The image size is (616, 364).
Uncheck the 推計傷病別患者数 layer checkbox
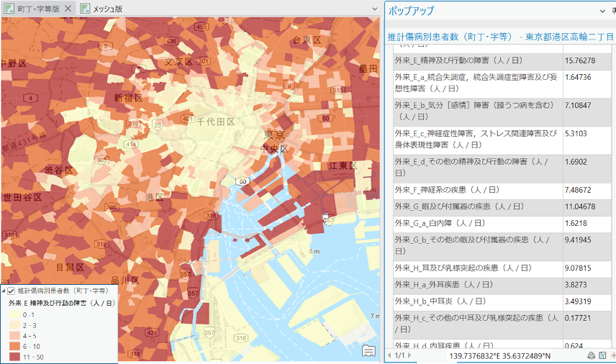click(11, 291)
